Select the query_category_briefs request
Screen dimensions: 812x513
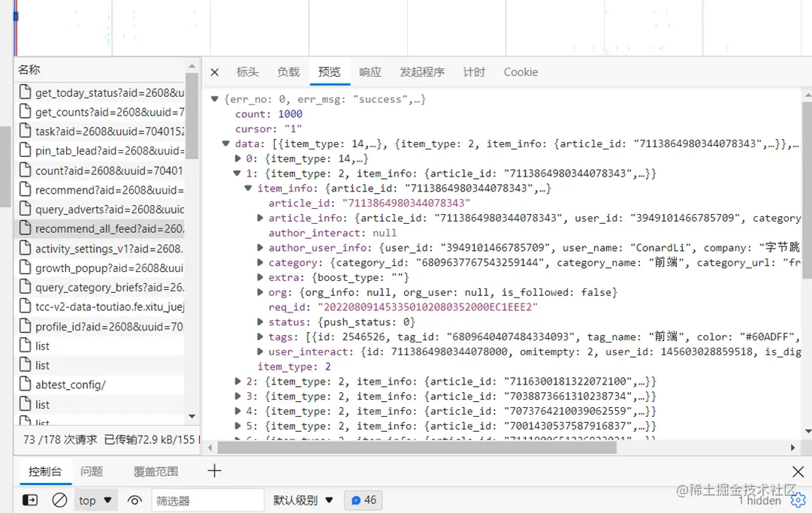pyautogui.click(x=100, y=288)
